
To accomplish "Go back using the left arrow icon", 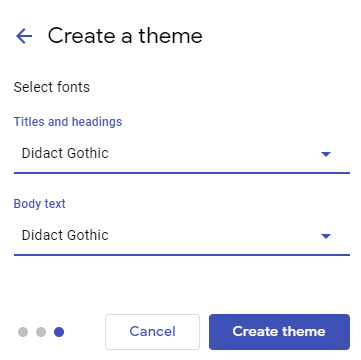I will pyautogui.click(x=24, y=36).
